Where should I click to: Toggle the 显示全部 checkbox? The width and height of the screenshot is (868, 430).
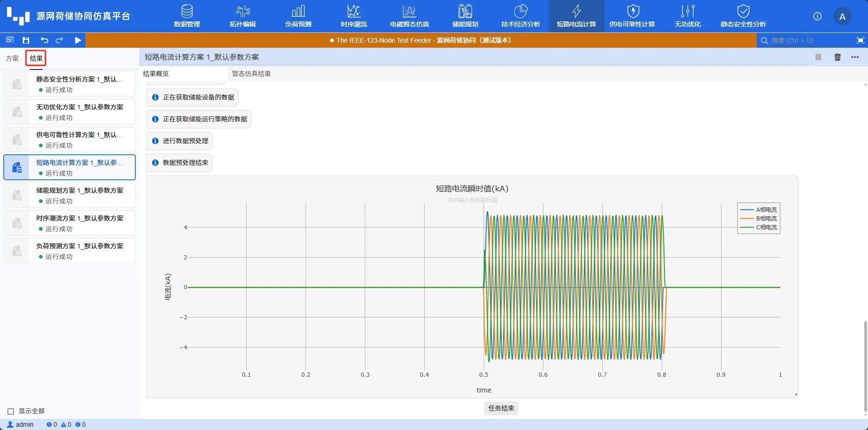[11, 411]
